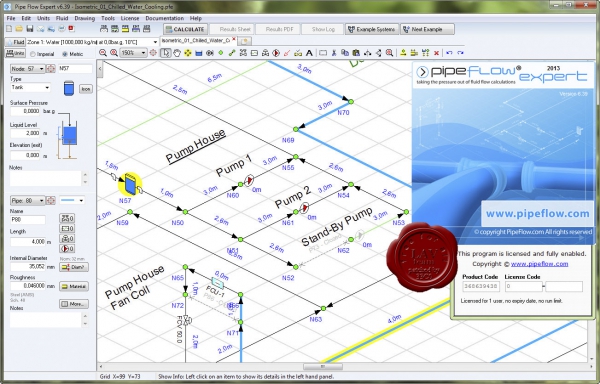The width and height of the screenshot is (600, 384).
Task: Click the email envelope icon in the toolbar
Action: click(41, 29)
